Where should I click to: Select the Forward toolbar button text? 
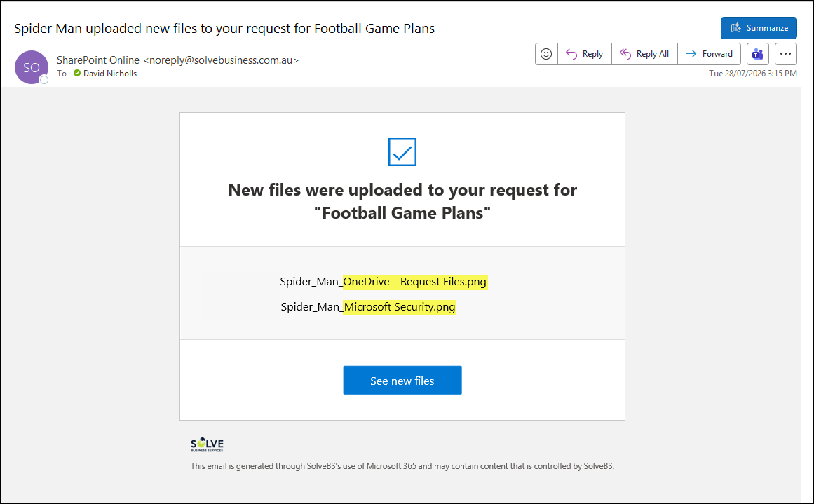coord(717,54)
